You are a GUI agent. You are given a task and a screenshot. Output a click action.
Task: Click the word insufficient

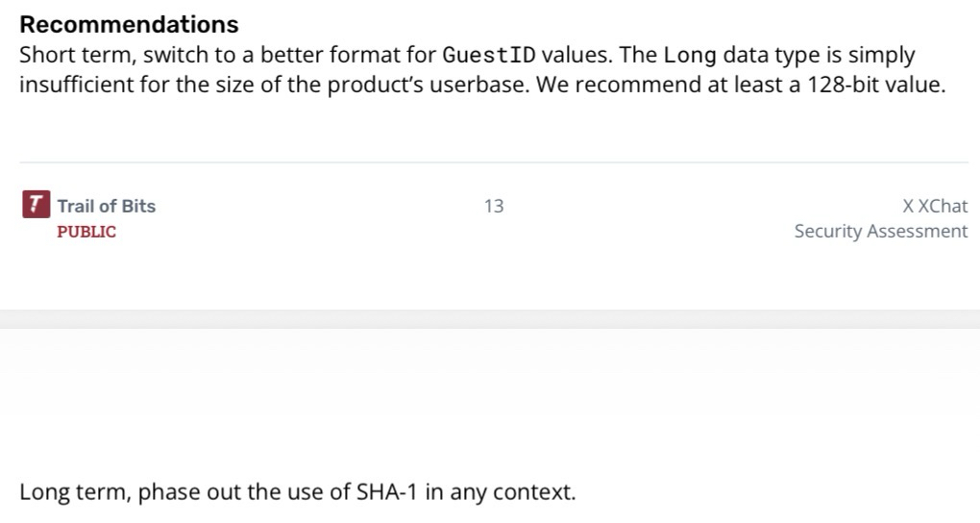pyautogui.click(x=79, y=85)
